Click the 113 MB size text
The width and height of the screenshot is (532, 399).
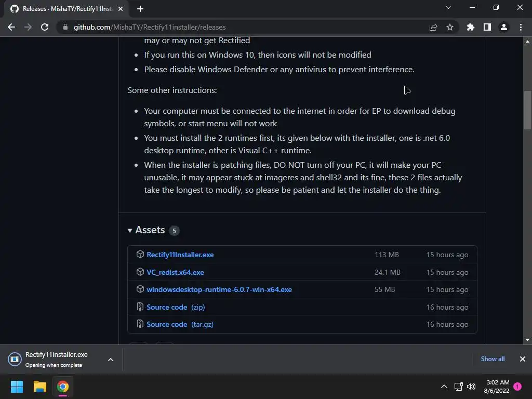pos(387,255)
